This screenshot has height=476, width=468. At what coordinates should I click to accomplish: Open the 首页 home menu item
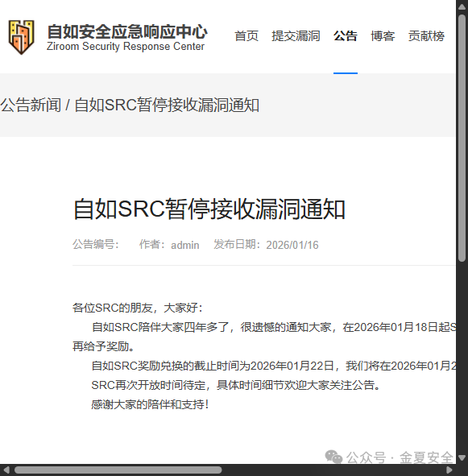(246, 35)
